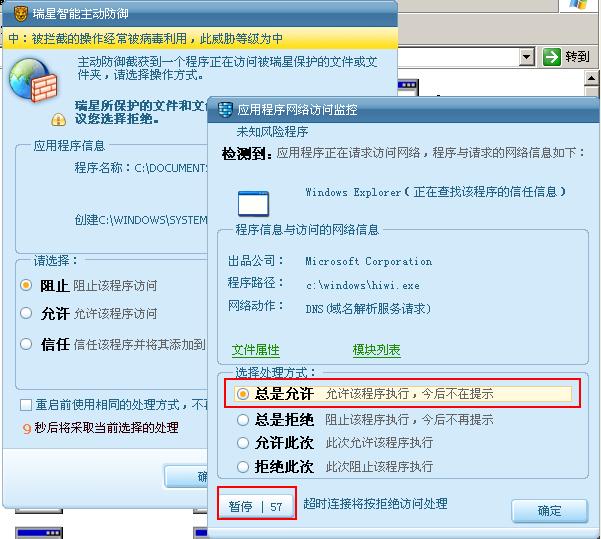Open the 模块列表 link

click(376, 350)
